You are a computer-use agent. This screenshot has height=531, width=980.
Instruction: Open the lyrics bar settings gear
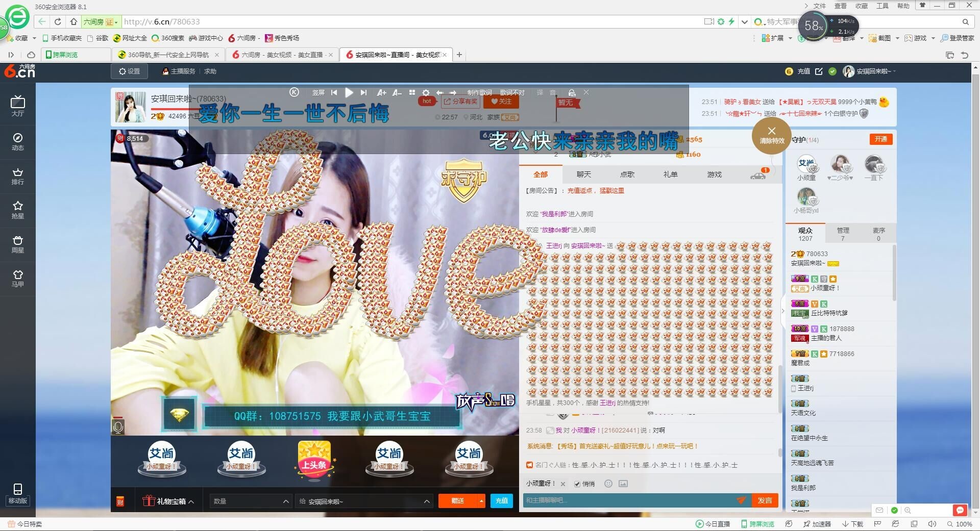pyautogui.click(x=426, y=93)
